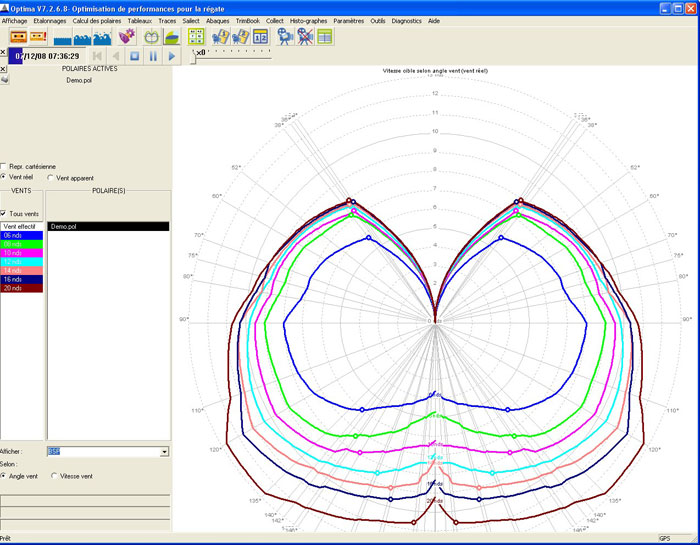Pause the replay playback
Screen dimensions: 700x545
click(153, 56)
